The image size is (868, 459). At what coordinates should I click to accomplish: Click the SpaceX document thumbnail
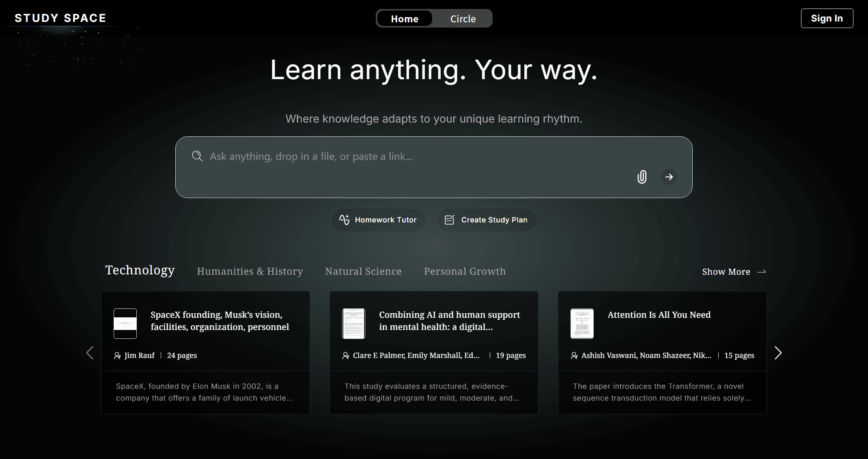pos(125,323)
